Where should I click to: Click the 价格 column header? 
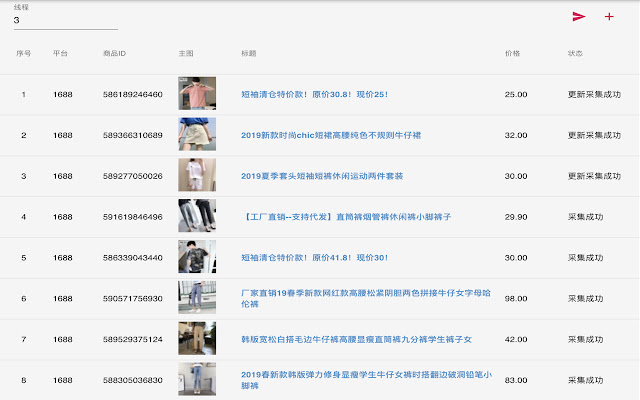512,53
